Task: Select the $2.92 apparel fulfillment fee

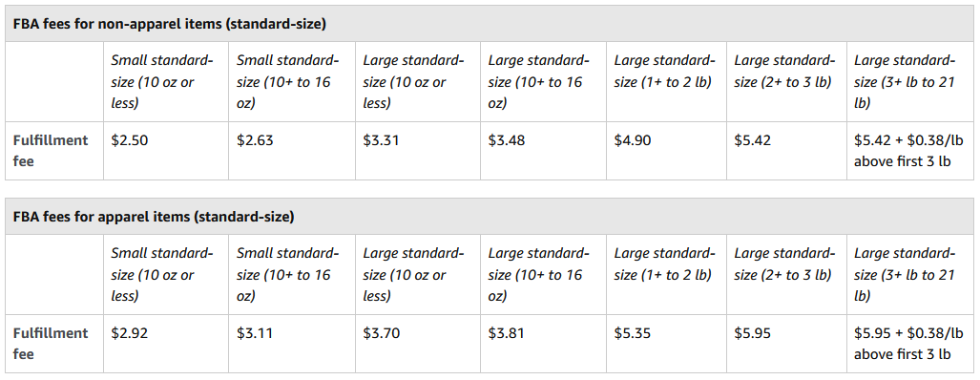Action: pos(130,334)
